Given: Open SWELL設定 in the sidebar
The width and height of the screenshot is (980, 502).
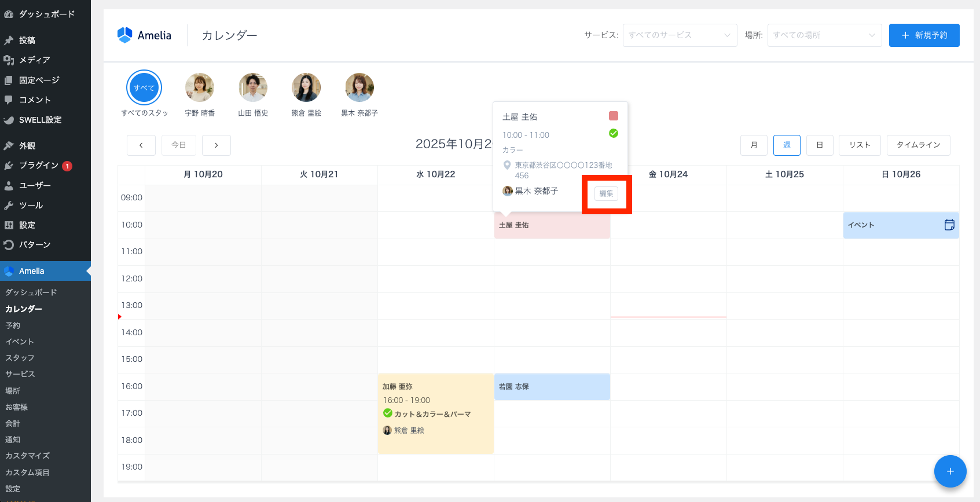Looking at the screenshot, I should coord(40,120).
